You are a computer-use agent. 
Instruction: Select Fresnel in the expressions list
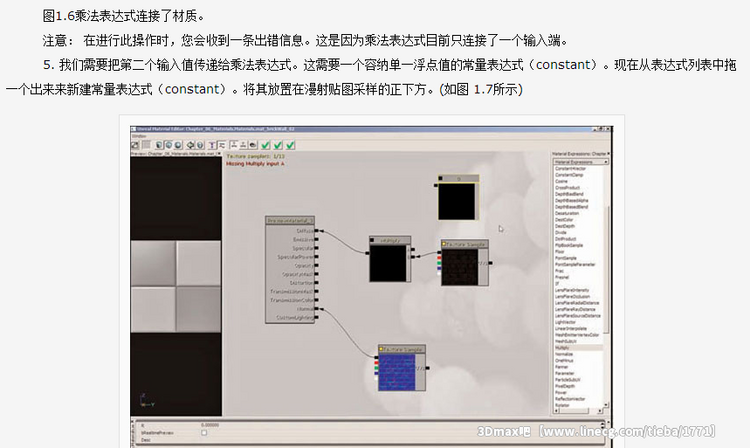pyautogui.click(x=562, y=277)
